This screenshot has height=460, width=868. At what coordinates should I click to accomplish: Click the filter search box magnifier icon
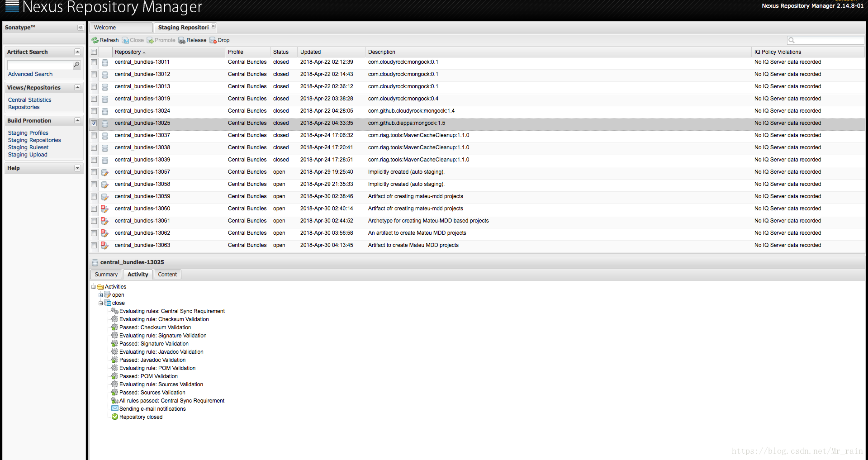point(792,40)
